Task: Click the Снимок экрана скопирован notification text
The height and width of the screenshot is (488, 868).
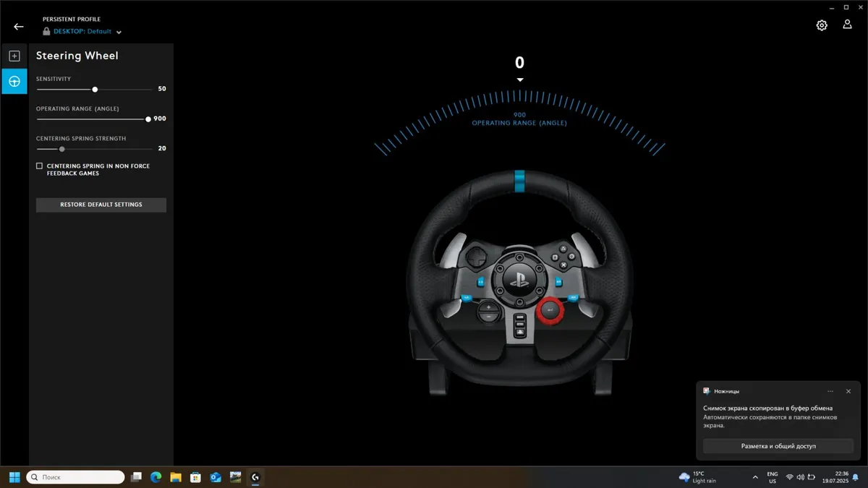Action: 767,408
